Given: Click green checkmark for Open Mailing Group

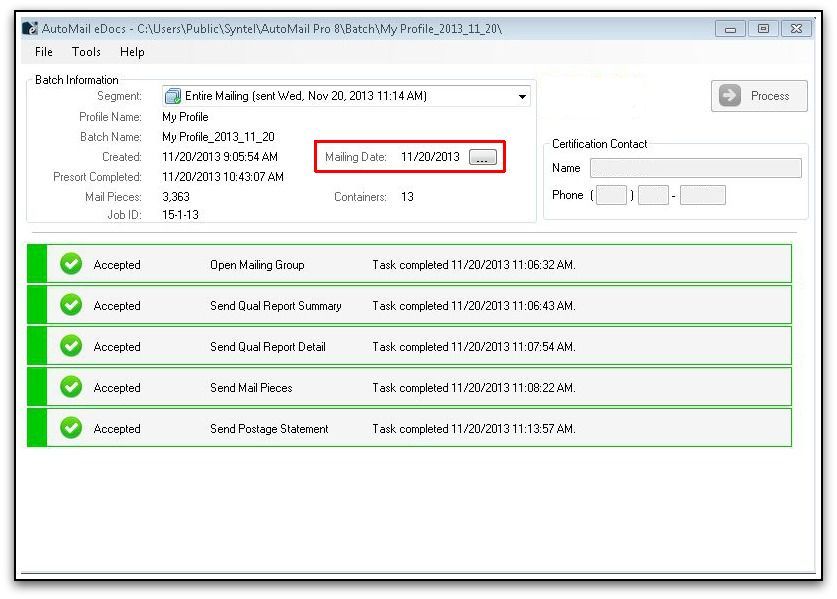Looking at the screenshot, I should (71, 264).
